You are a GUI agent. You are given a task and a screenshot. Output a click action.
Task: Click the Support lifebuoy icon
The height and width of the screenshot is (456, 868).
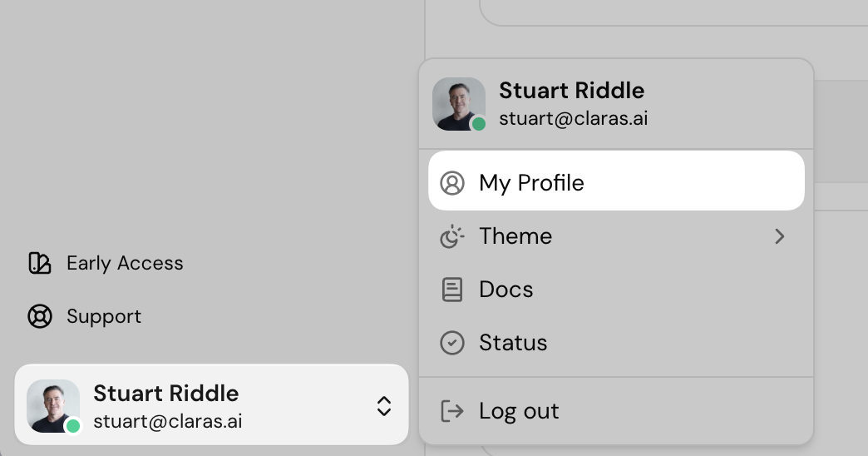40,316
